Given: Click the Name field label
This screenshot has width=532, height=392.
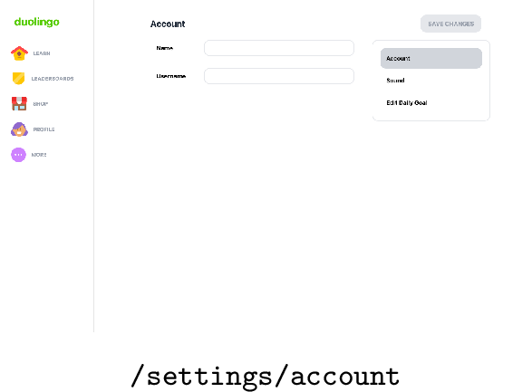Looking at the screenshot, I should (165, 48).
